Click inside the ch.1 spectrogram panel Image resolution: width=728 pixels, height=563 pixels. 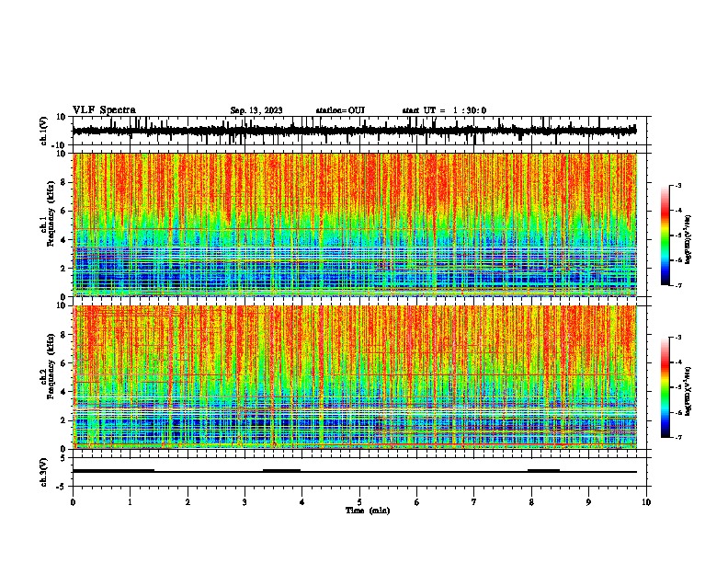354,224
